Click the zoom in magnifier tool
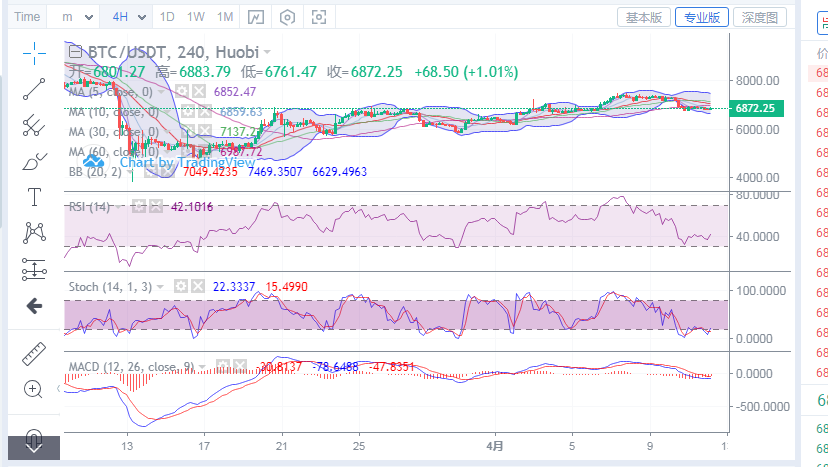 pos(35,389)
